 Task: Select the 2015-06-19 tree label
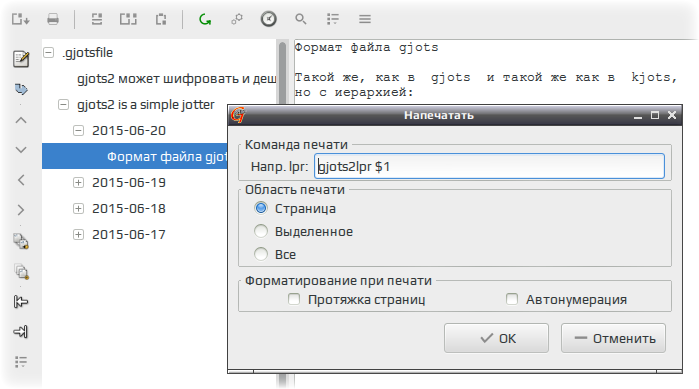[129, 183]
